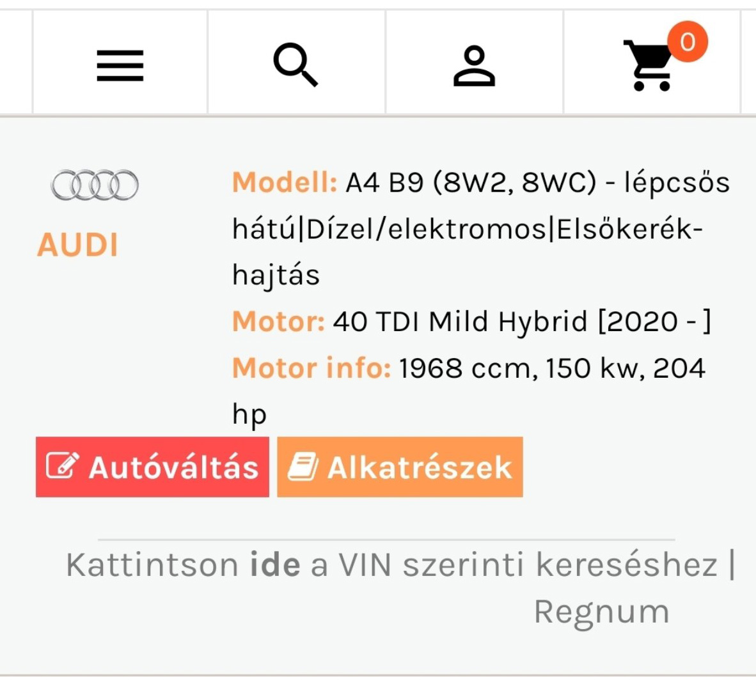The image size is (756, 700).
Task: Open the hamburger menu
Action: 120,65
